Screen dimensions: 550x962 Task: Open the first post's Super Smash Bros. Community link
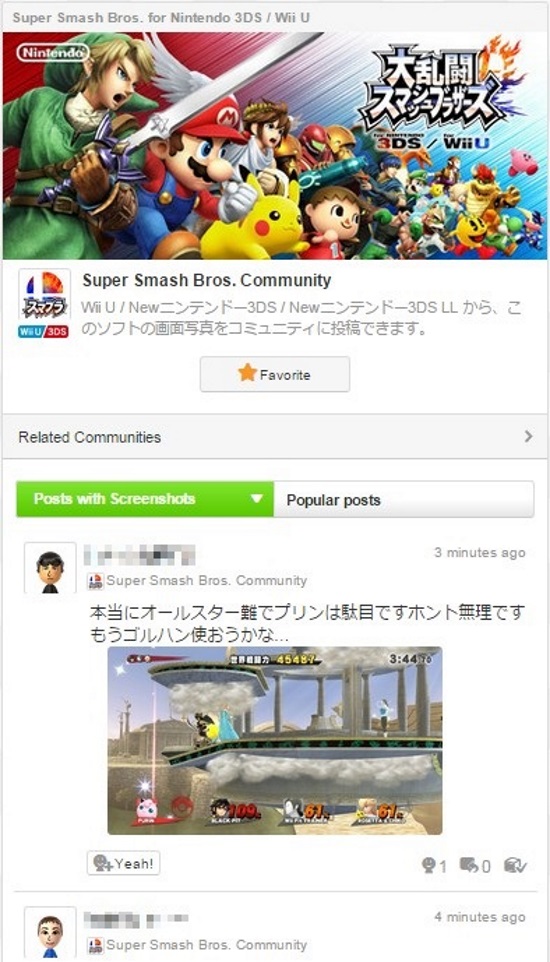pyautogui.click(x=206, y=580)
